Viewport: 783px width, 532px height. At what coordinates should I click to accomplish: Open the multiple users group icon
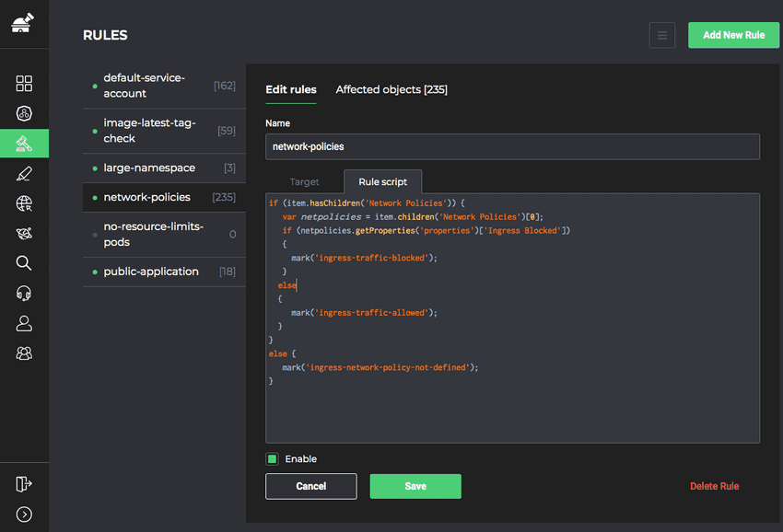(x=24, y=353)
